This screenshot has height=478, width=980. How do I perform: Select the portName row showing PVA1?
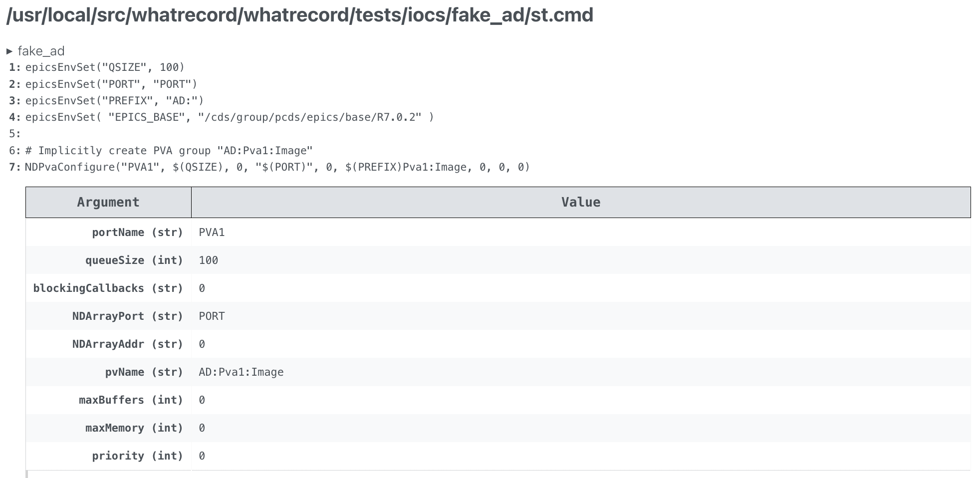211,232
